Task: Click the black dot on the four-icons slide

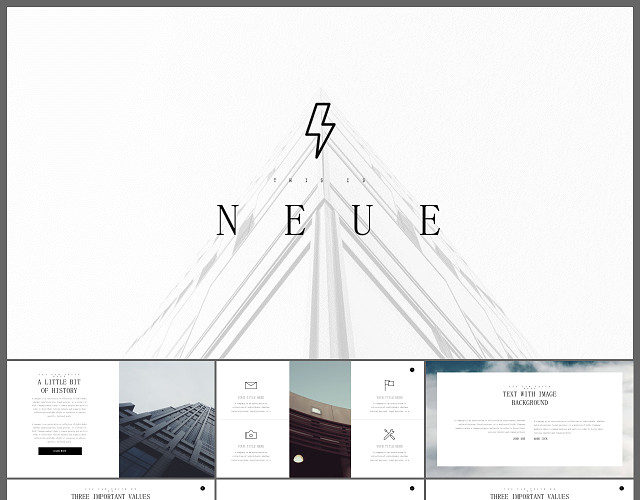Action: [x=412, y=370]
